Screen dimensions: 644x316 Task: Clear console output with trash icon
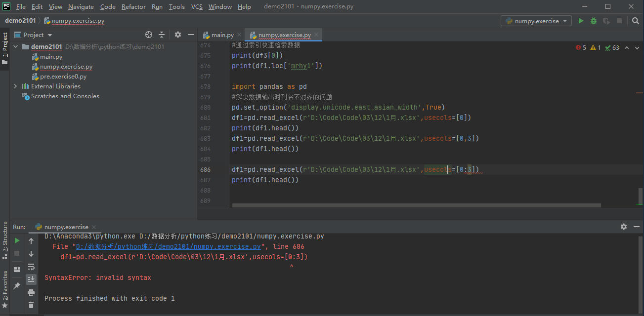[31, 305]
